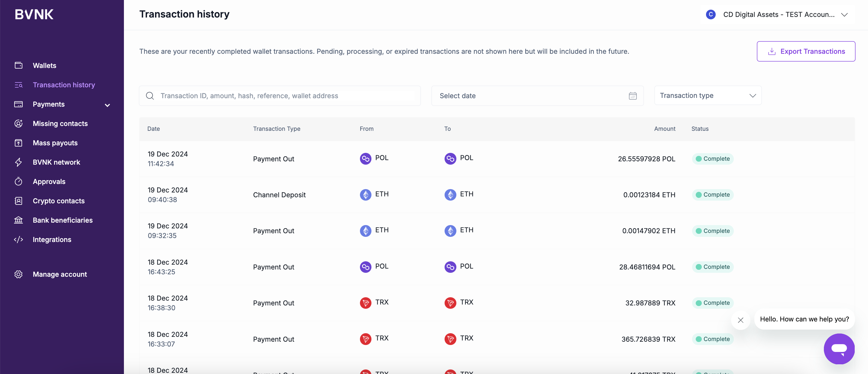This screenshot has height=374, width=868.
Task: Navigate to Integrations
Action: [52, 240]
